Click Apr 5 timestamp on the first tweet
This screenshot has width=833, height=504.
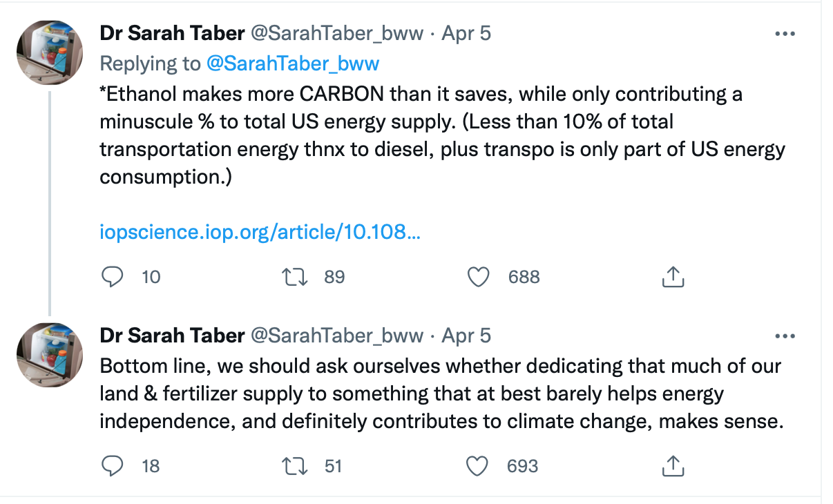[466, 33]
